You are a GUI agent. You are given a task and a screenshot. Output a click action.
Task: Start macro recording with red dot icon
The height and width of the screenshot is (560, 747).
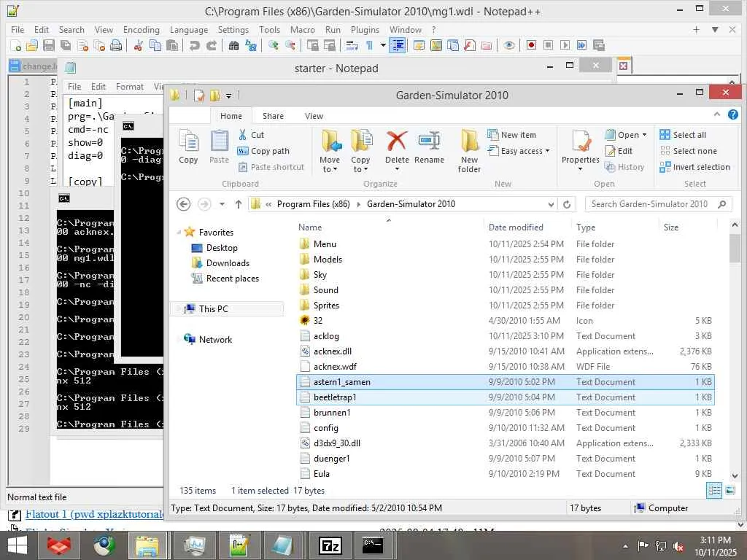531,45
